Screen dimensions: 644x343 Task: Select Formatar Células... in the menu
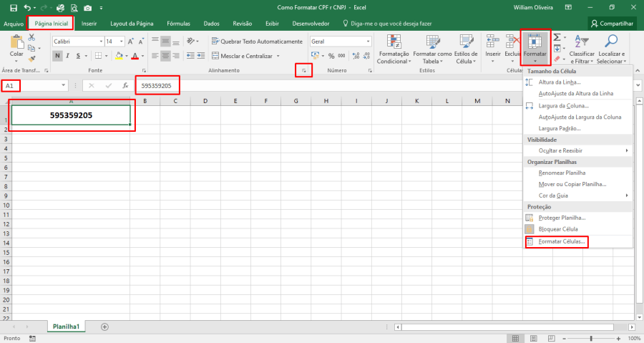point(562,241)
